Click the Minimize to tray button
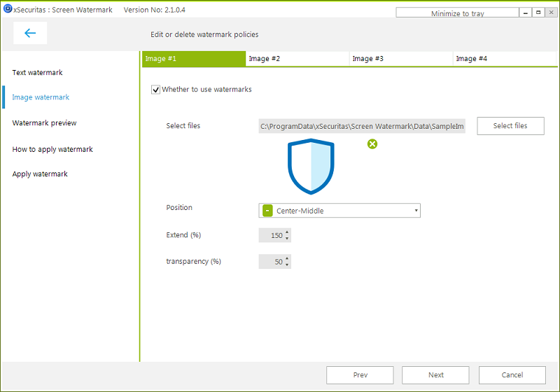The height and width of the screenshot is (392, 560). click(x=457, y=13)
